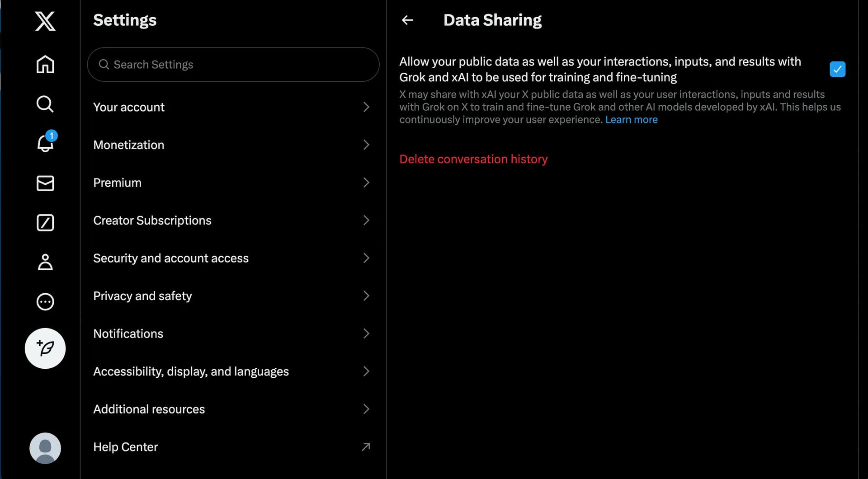Viewport: 868px width, 479px height.
Task: Open Explore search icon in sidebar
Action: point(45,104)
